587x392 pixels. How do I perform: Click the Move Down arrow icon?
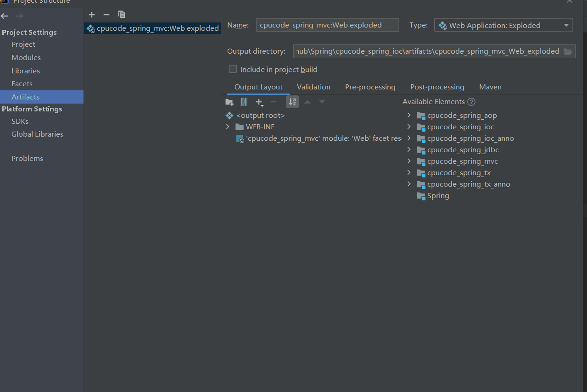(x=322, y=102)
